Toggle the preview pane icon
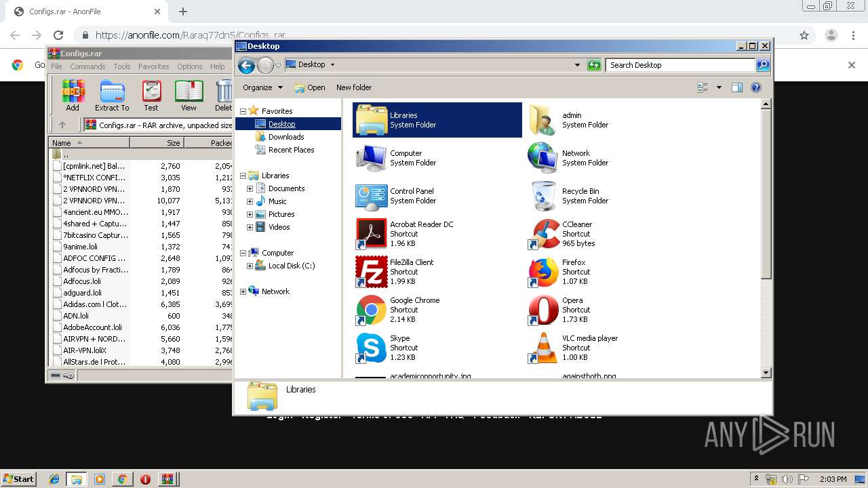The image size is (868, 488). 737,87
